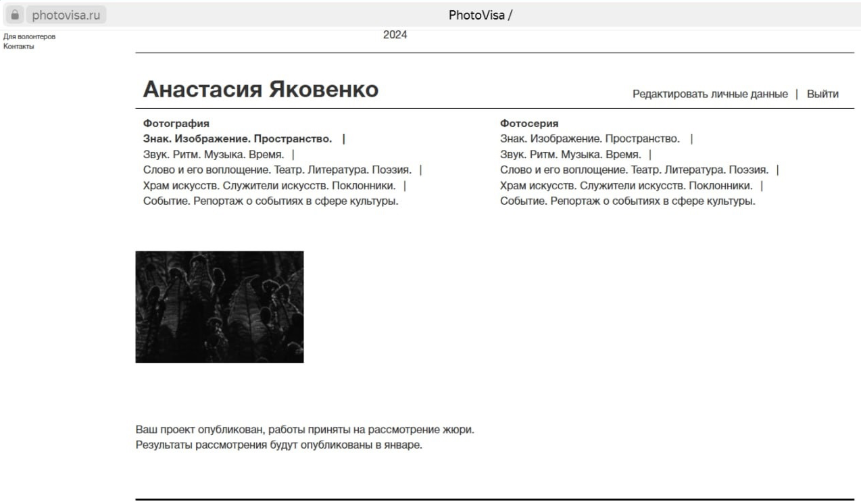Viewport: 861px width, 504px height.
Task: Select "Звук. Ритм. Музыка. Время." under Фотосерия
Action: tap(570, 155)
